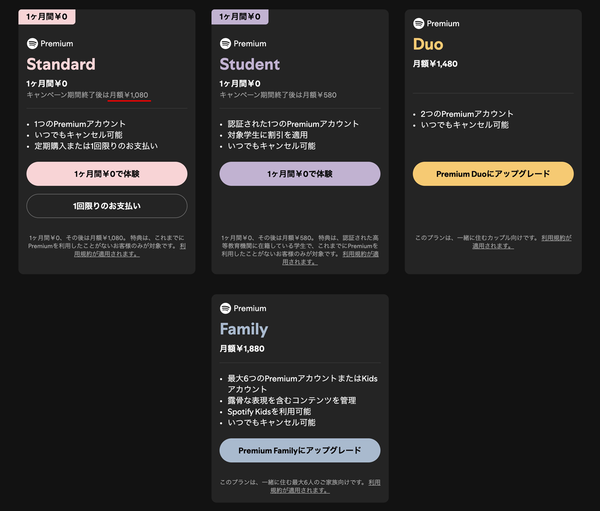600x511 pixels.
Task: Open terms link in Duo plan footnote
Action: click(x=493, y=246)
